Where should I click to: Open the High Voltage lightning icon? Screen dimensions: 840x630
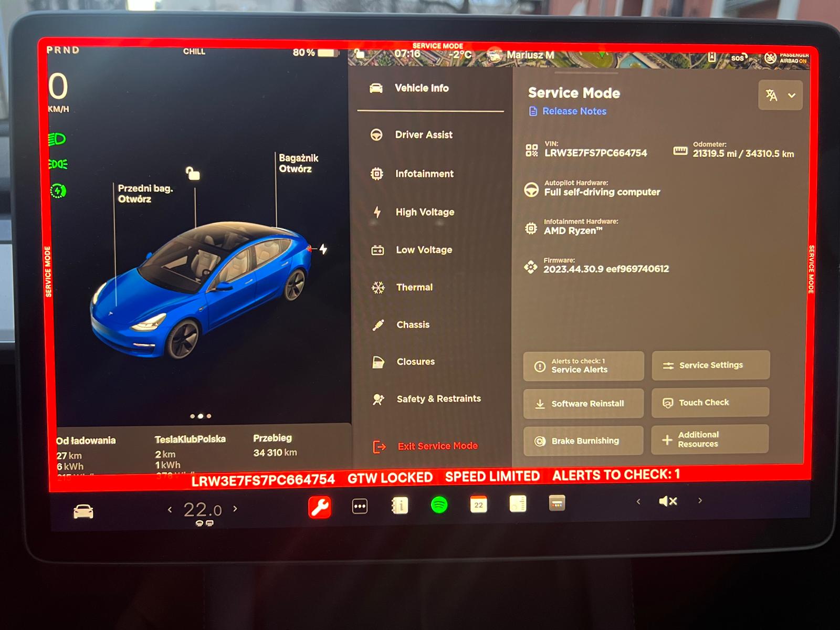377,212
